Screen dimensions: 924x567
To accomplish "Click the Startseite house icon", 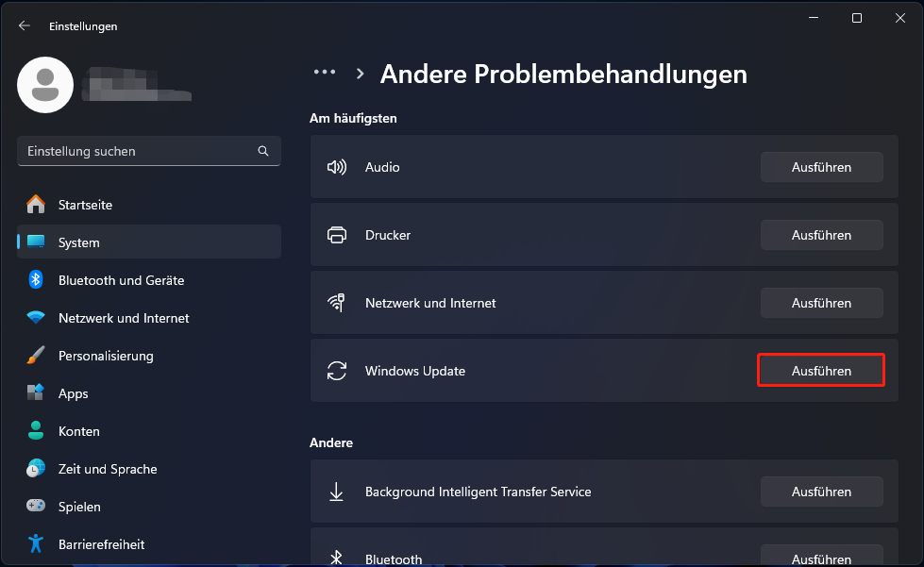I will (x=36, y=205).
